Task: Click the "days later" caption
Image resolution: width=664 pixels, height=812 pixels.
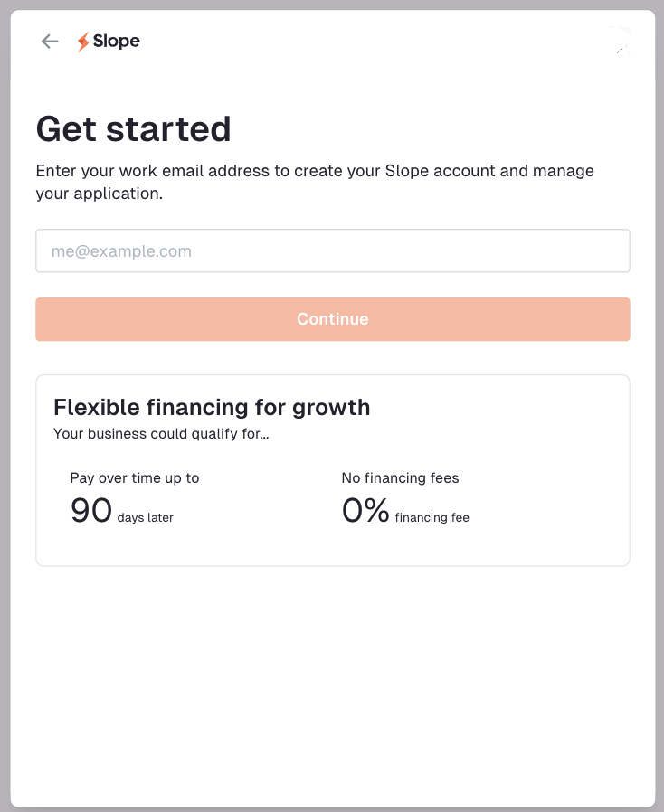Action: pos(145,518)
